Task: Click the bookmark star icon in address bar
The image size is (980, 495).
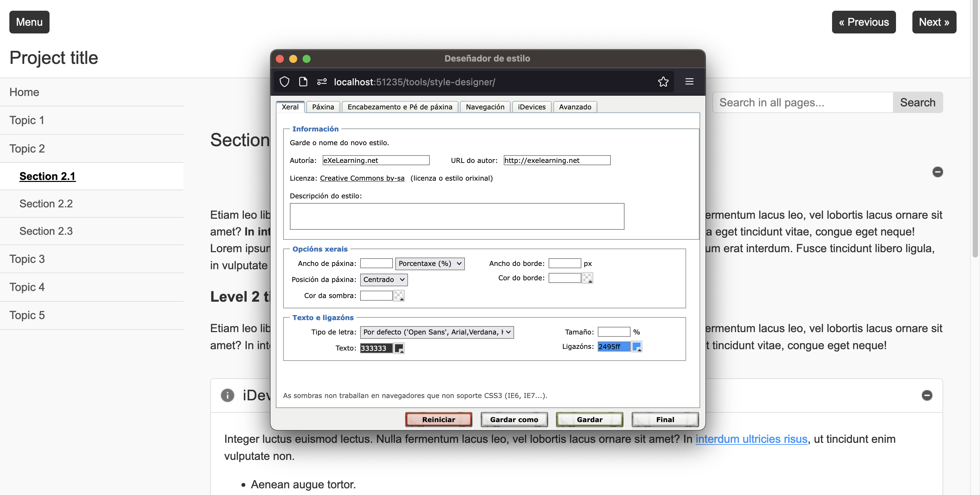Action: coord(663,82)
